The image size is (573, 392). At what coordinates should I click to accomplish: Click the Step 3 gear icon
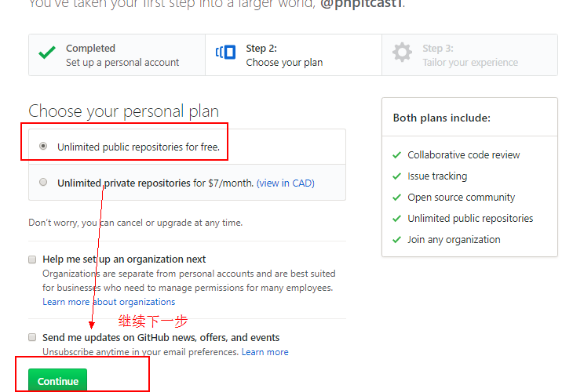(x=402, y=53)
